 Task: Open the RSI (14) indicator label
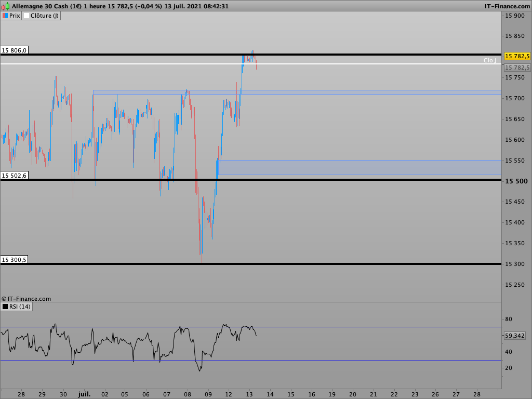coord(20,307)
